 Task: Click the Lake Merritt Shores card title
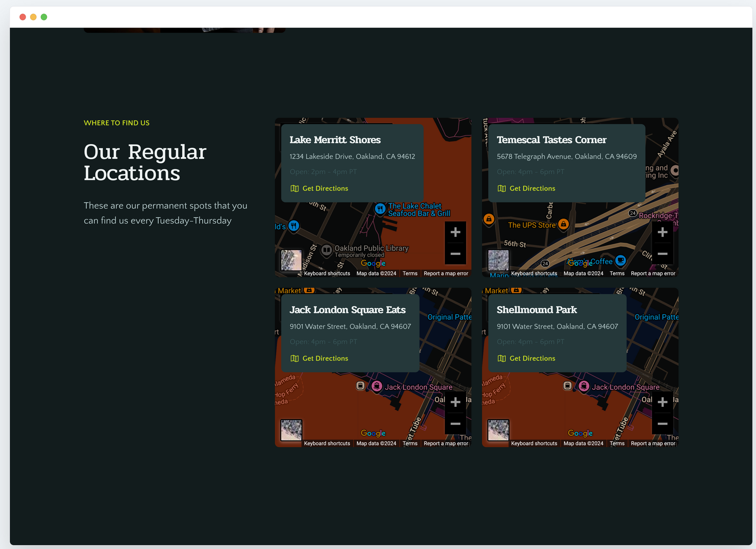[335, 140]
